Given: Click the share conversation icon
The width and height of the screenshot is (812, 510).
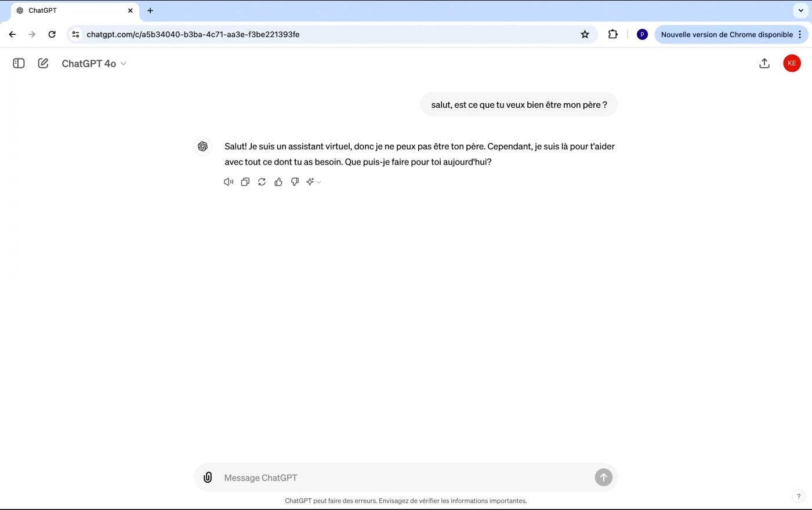Looking at the screenshot, I should (764, 63).
